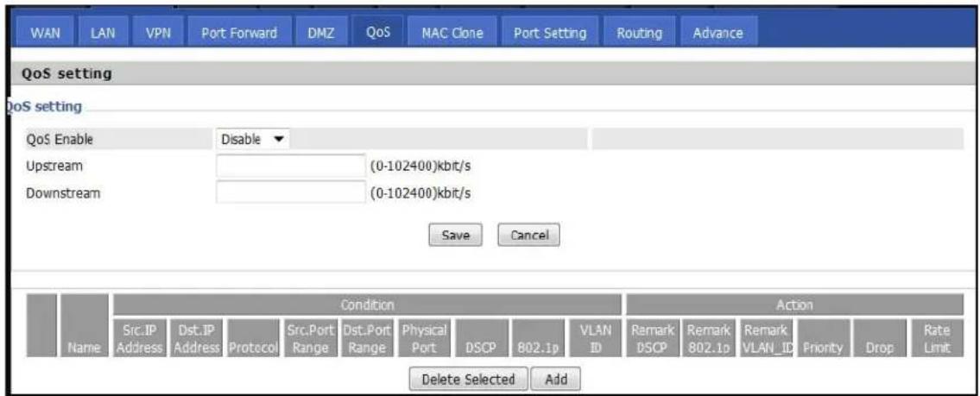This screenshot has width=980, height=396.
Task: Switch to Port Setting tab
Action: (549, 33)
